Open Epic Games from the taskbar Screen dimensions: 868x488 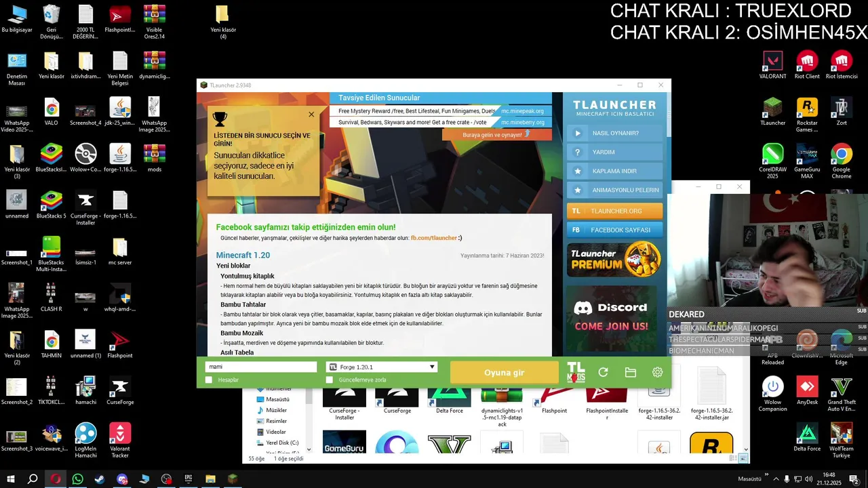click(189, 479)
